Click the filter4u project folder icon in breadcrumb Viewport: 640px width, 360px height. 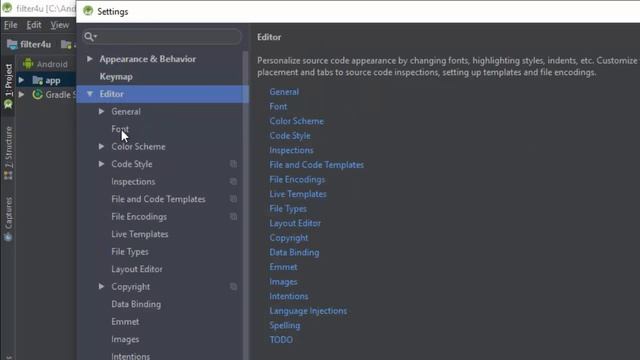[12, 44]
